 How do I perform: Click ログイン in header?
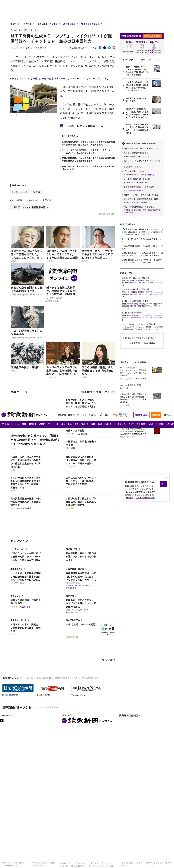click(168, 415)
